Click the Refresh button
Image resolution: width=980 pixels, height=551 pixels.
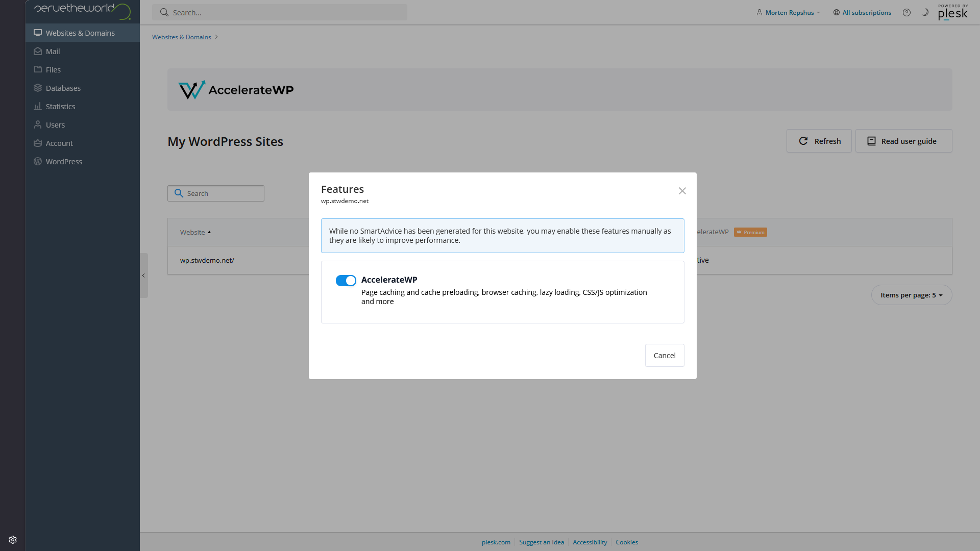819,141
